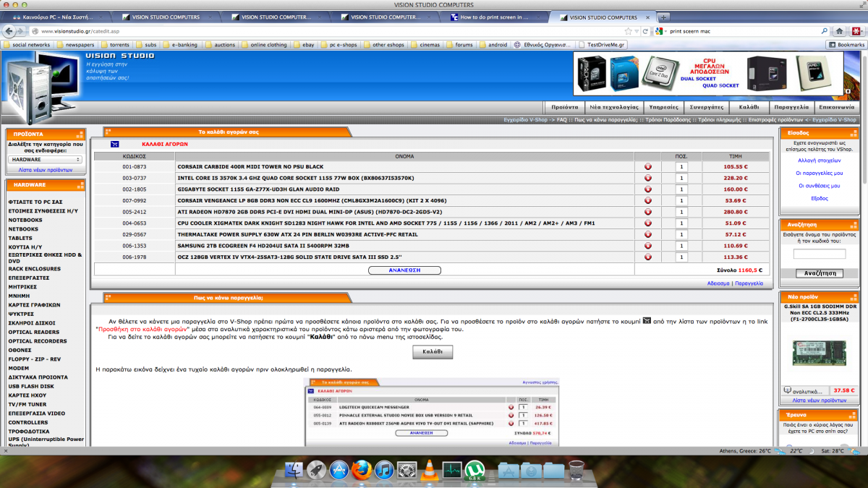Delete Thermaltake 630W power supply row
This screenshot has height=488, width=868.
click(648, 234)
